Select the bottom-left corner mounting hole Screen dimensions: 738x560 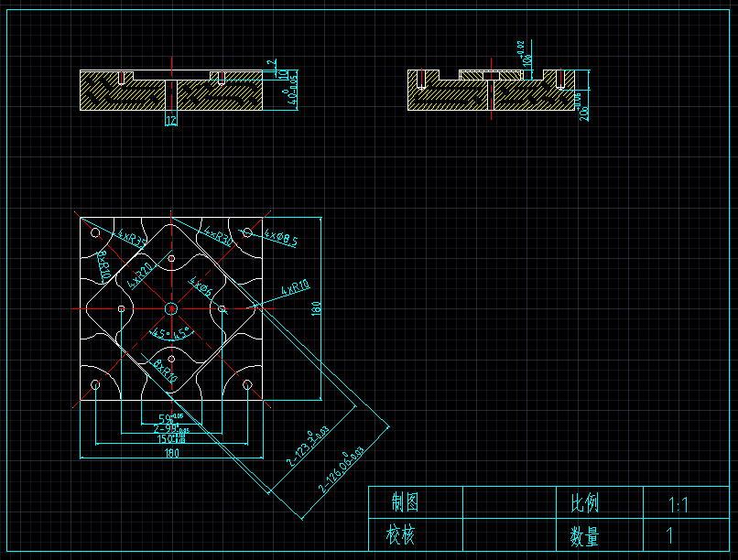pyautogui.click(x=95, y=385)
